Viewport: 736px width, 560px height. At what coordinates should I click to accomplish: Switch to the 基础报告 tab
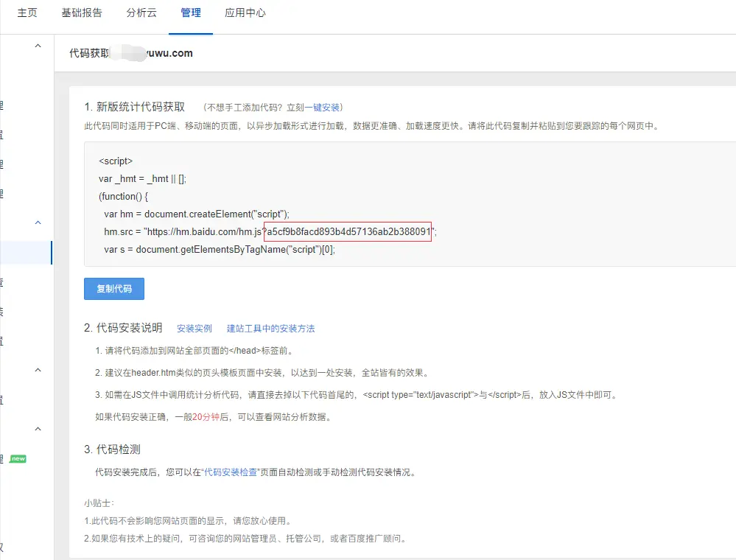coord(82,13)
